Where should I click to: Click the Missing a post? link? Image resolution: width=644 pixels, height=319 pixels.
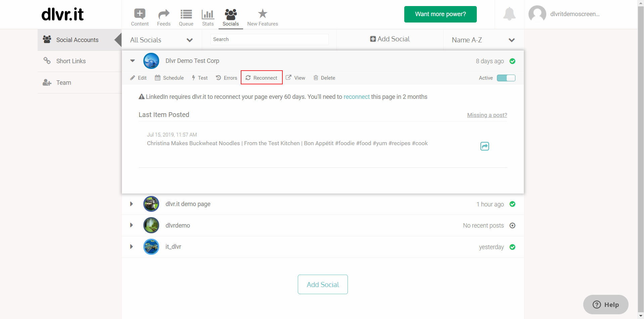(487, 115)
